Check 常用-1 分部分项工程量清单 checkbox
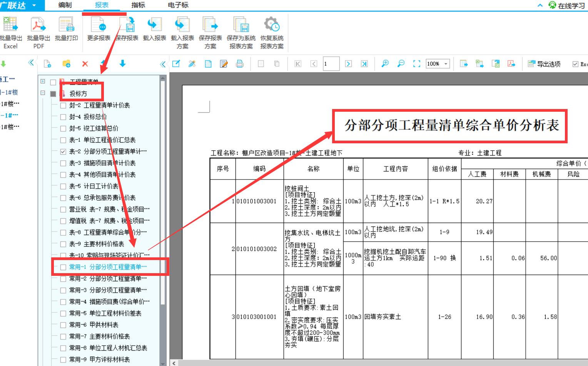The width and height of the screenshot is (588, 366). click(x=63, y=267)
